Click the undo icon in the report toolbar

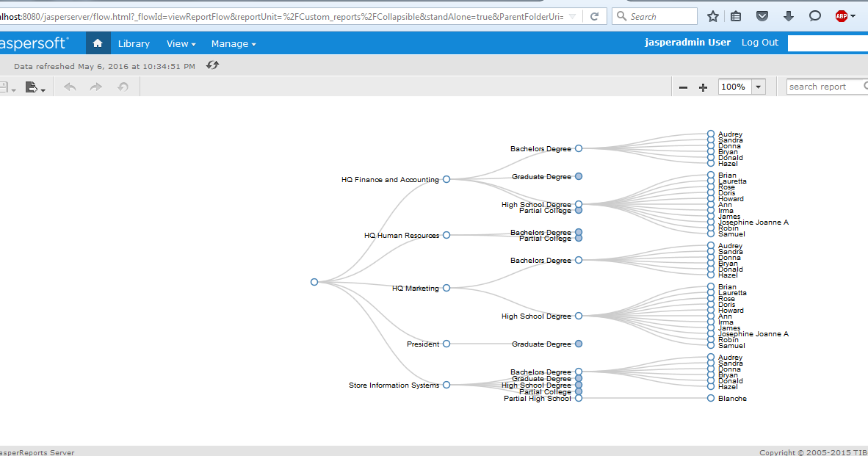click(x=69, y=87)
